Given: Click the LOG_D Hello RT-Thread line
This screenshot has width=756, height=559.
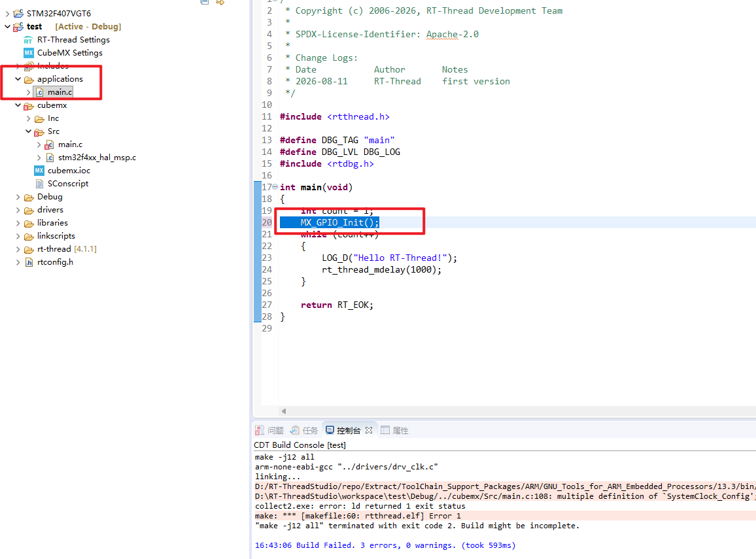Looking at the screenshot, I should [x=389, y=258].
